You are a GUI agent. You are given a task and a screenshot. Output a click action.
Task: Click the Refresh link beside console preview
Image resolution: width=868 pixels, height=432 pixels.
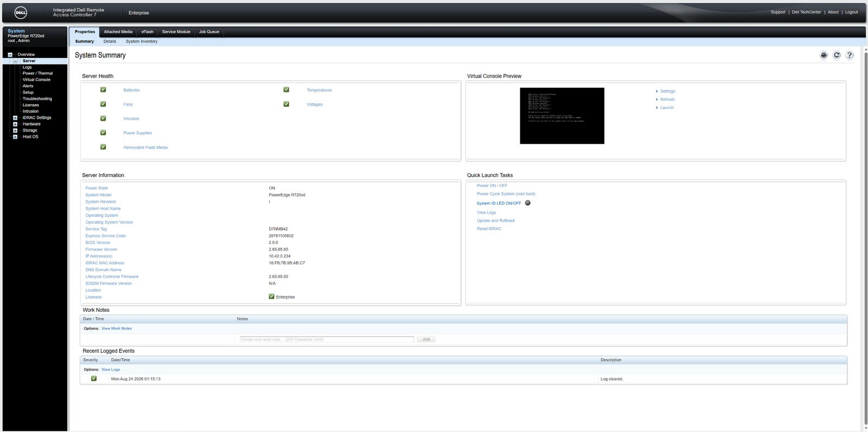point(667,100)
